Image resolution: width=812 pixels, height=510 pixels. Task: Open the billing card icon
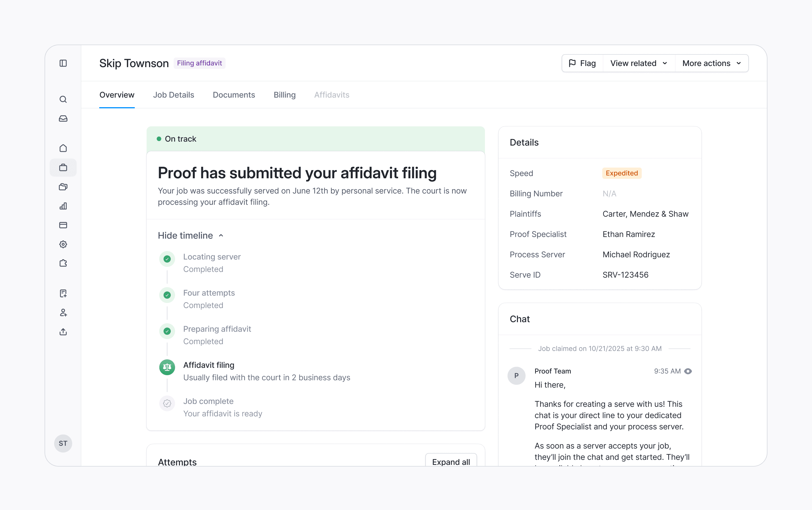(63, 225)
